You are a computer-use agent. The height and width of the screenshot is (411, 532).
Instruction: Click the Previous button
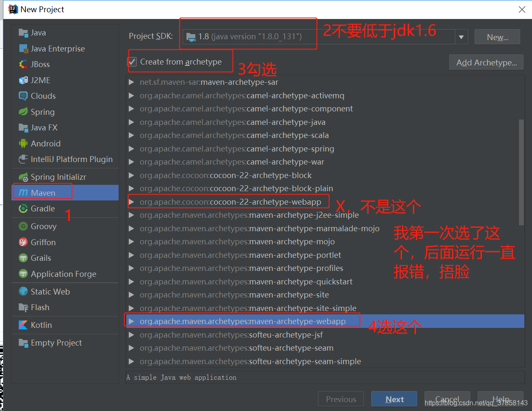[341, 399]
